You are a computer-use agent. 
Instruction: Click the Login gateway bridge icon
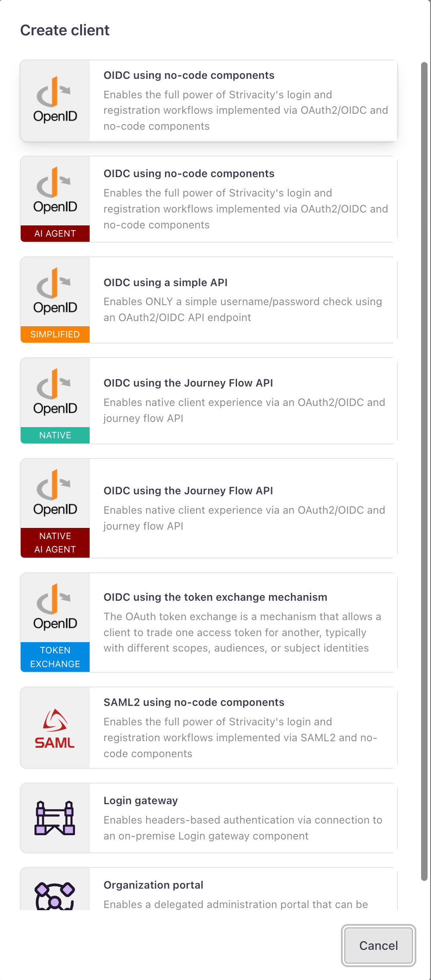point(55,818)
